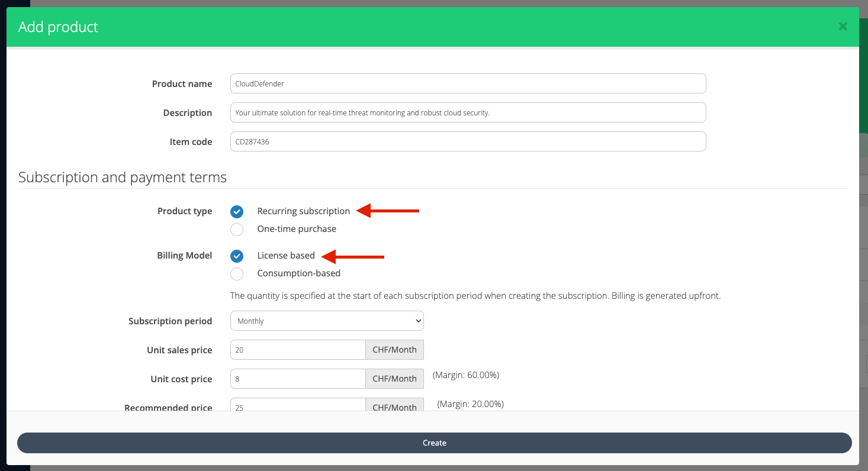Focus the Product name input field
The height and width of the screenshot is (471, 868).
(468, 83)
